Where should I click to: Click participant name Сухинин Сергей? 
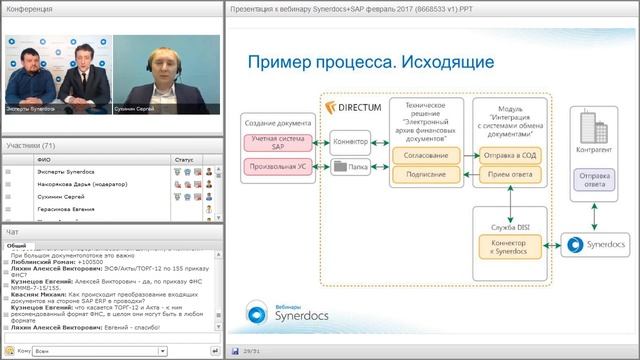click(x=61, y=197)
